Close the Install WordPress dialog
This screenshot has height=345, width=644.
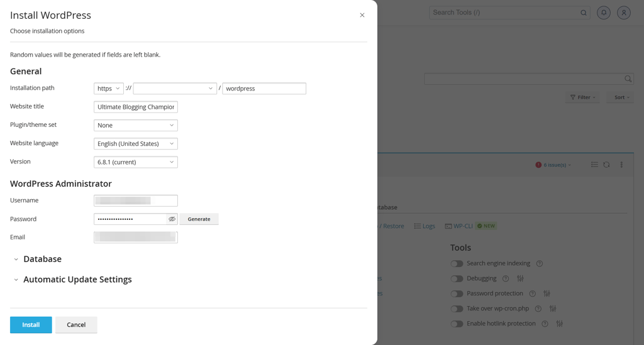pos(362,15)
